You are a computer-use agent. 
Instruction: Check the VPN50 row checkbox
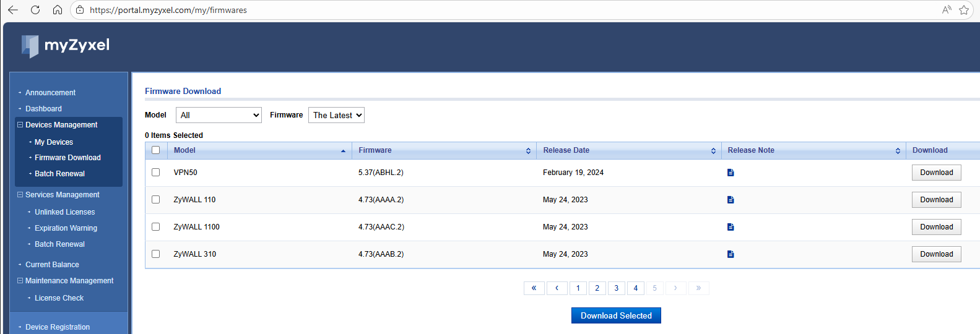(156, 173)
